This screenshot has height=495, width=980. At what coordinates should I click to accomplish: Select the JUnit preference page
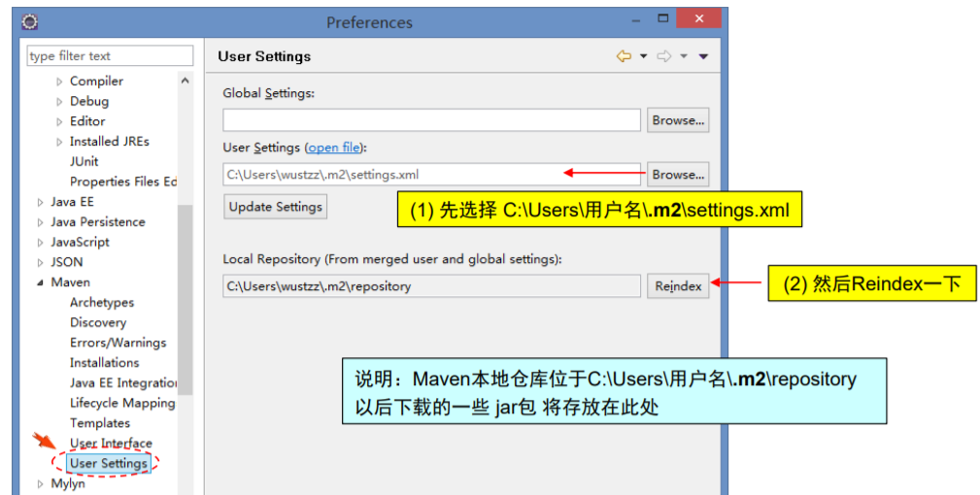[84, 161]
